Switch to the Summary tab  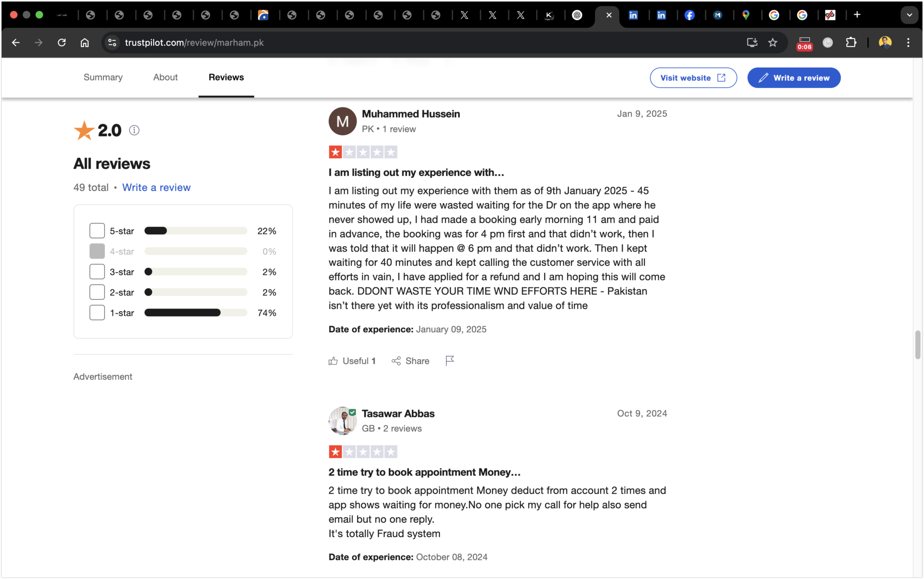click(103, 77)
